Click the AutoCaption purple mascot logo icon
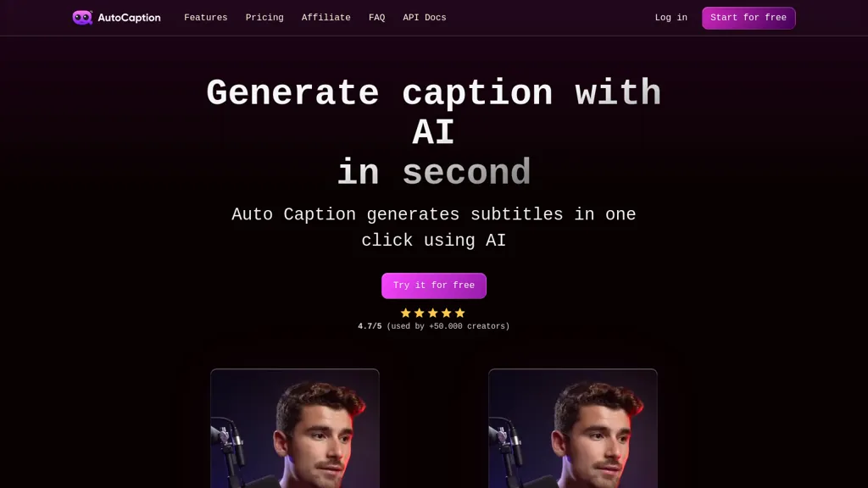868x488 pixels. point(82,18)
